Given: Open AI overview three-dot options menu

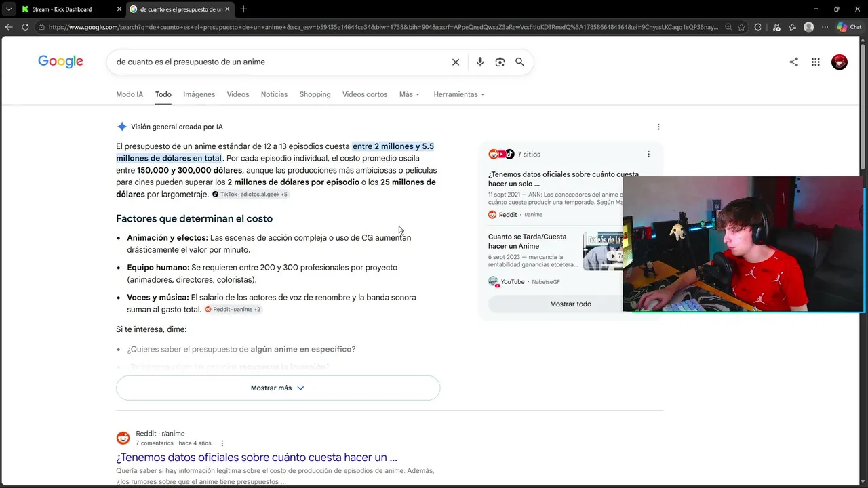Looking at the screenshot, I should click(658, 127).
